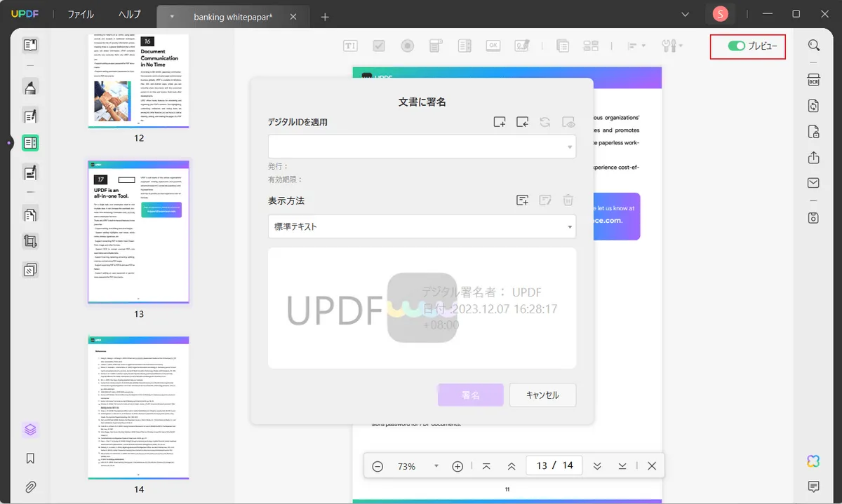
Task: Open the user account avatar S
Action: 720,13
